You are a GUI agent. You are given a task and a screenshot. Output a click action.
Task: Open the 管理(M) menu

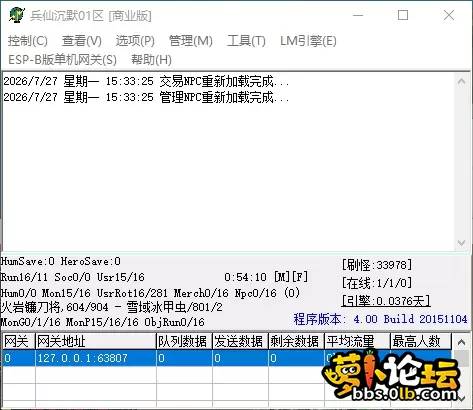[191, 41]
